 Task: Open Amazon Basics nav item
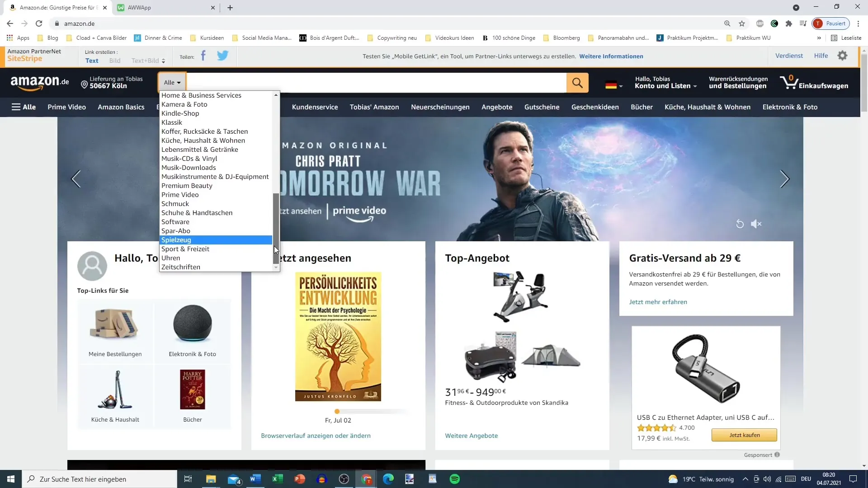(x=121, y=107)
